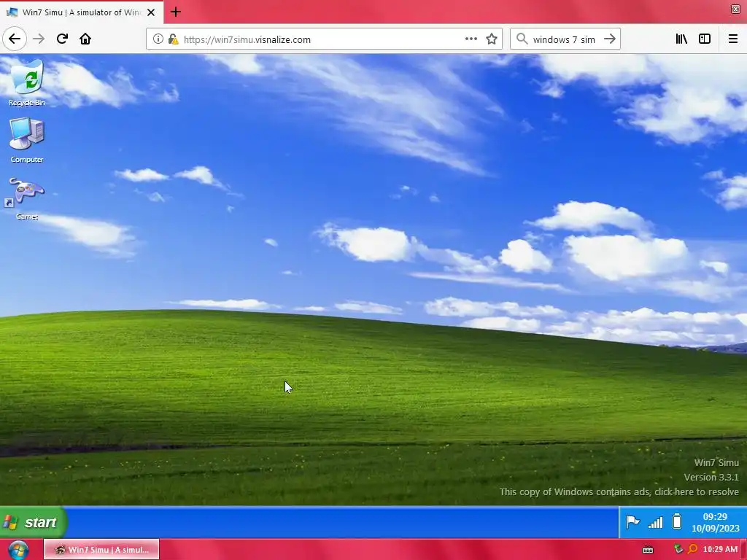Toggle the browser sidebar icon
This screenshot has width=747, height=560.
[x=705, y=39]
